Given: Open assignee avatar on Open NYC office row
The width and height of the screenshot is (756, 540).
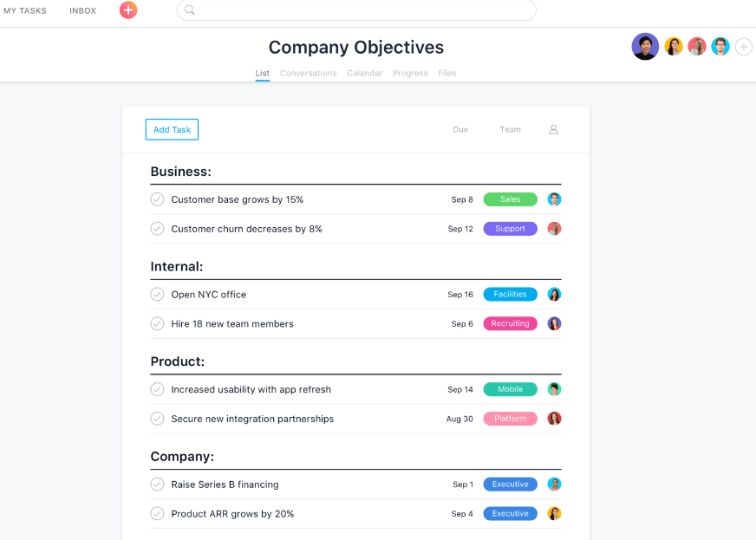Looking at the screenshot, I should [554, 294].
